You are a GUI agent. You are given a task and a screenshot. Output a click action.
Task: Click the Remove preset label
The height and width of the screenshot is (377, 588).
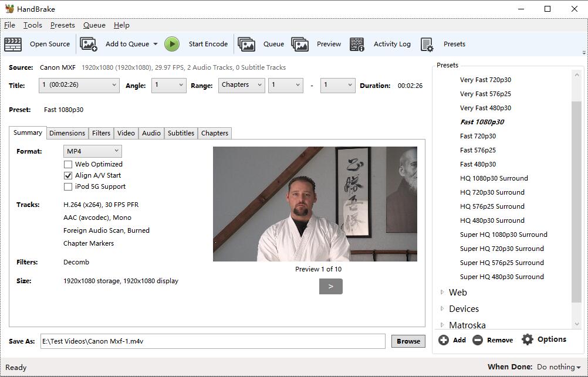click(500, 340)
